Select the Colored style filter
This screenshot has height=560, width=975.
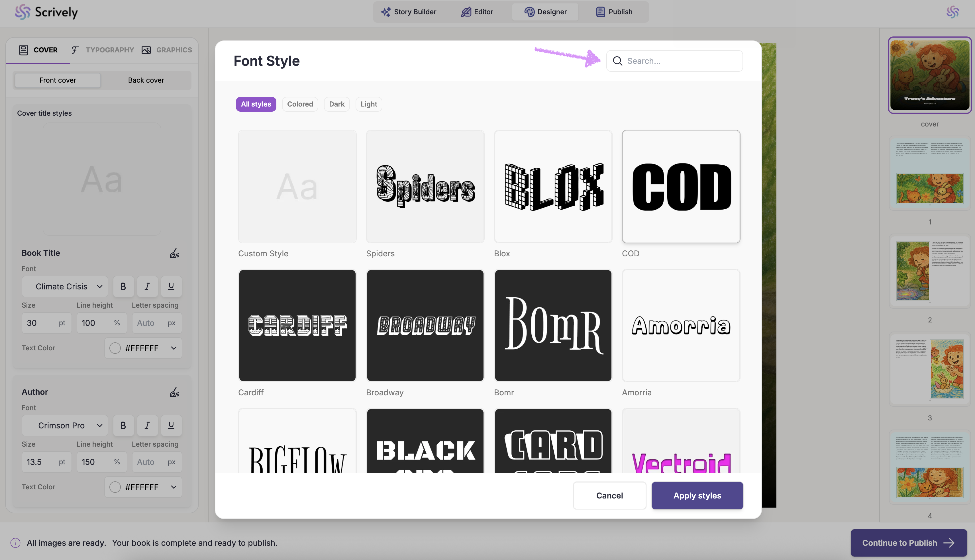pyautogui.click(x=300, y=104)
